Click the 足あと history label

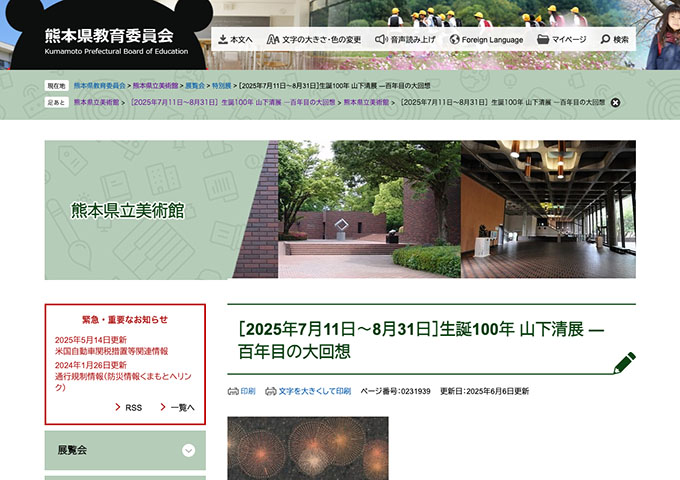56,102
